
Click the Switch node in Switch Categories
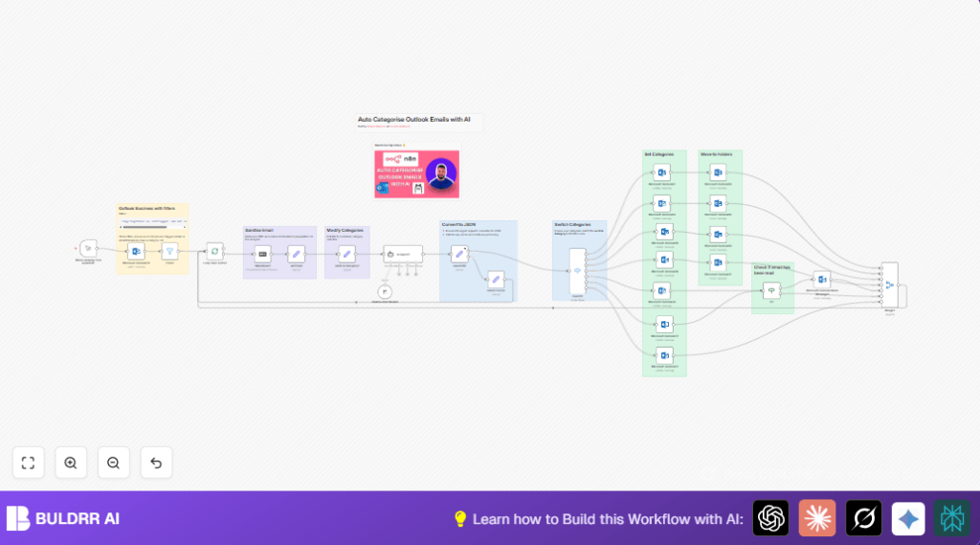click(577, 271)
